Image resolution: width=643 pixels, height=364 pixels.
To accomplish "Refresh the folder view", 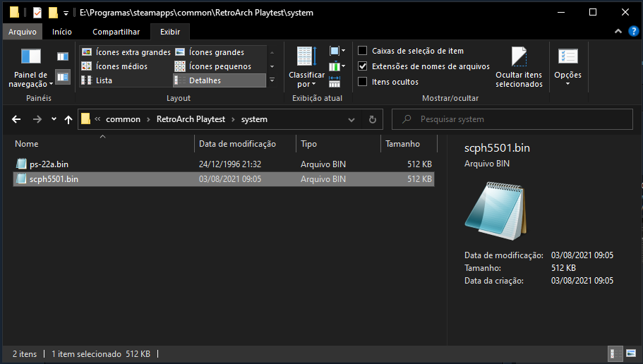I will pos(373,119).
